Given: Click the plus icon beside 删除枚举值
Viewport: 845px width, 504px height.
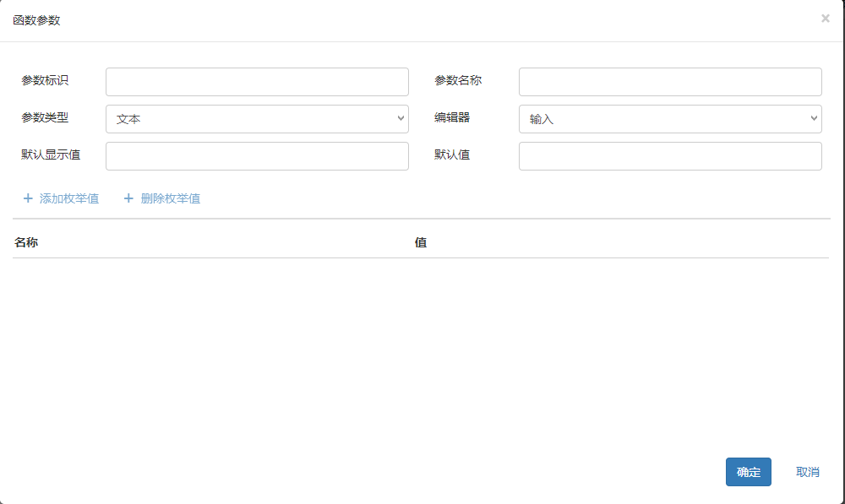Looking at the screenshot, I should pos(128,198).
